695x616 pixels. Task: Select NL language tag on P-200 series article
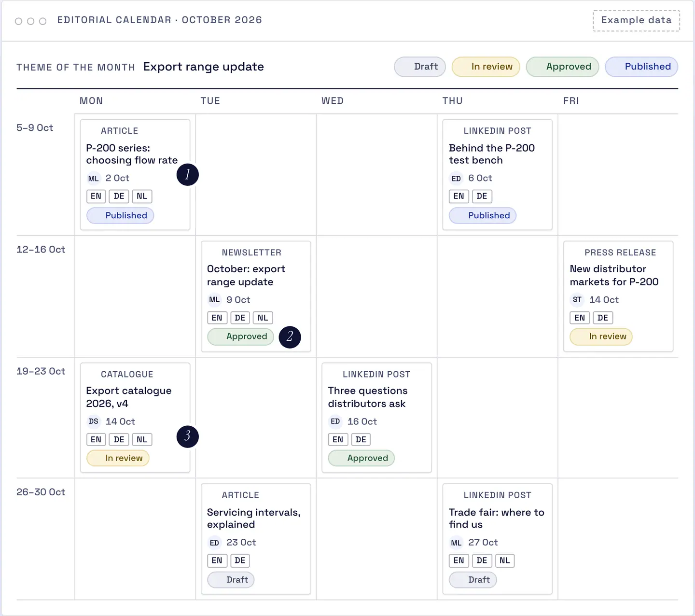click(142, 196)
